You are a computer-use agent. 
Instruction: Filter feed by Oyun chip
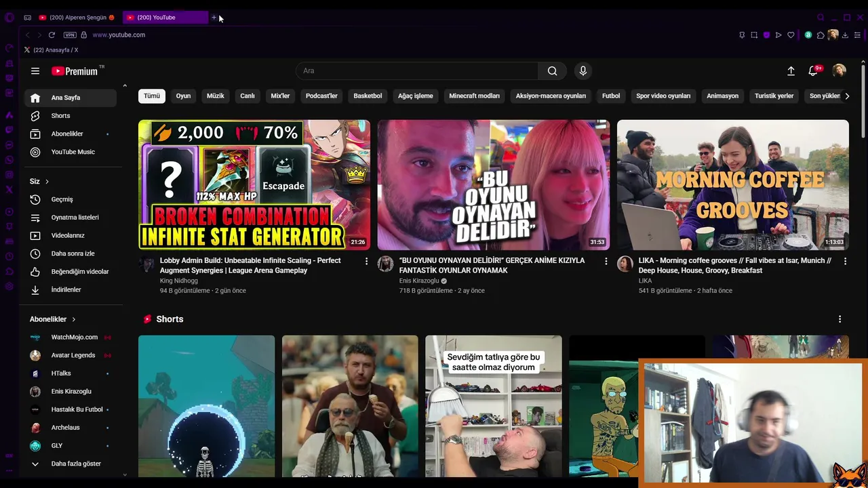183,96
